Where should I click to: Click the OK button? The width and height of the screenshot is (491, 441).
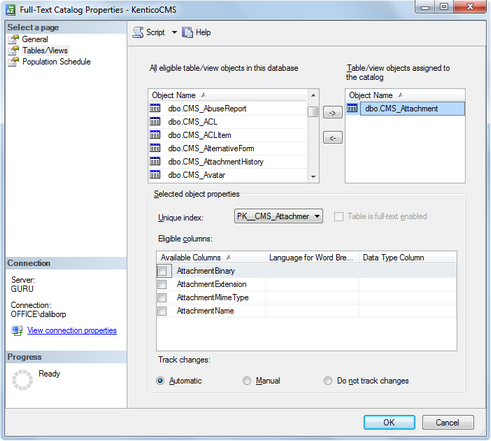(x=389, y=423)
